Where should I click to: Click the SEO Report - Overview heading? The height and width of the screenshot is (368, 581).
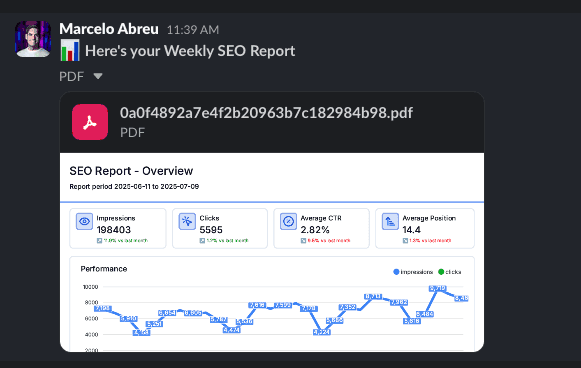(131, 171)
